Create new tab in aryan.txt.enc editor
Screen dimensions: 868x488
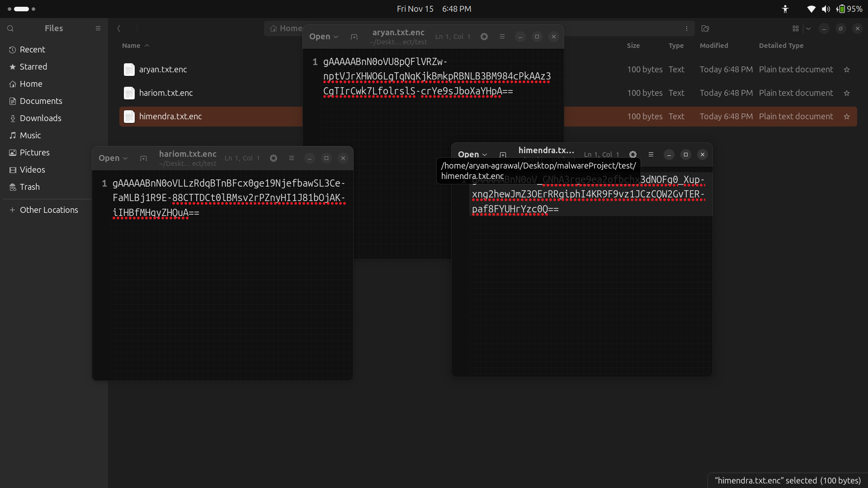[354, 37]
